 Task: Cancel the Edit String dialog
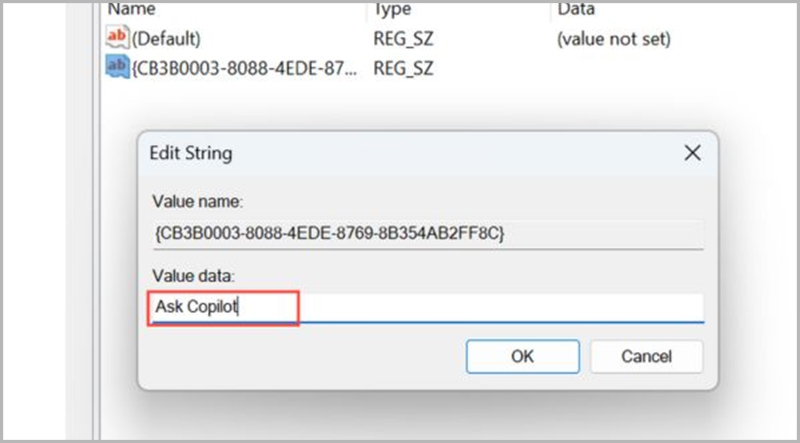click(646, 356)
